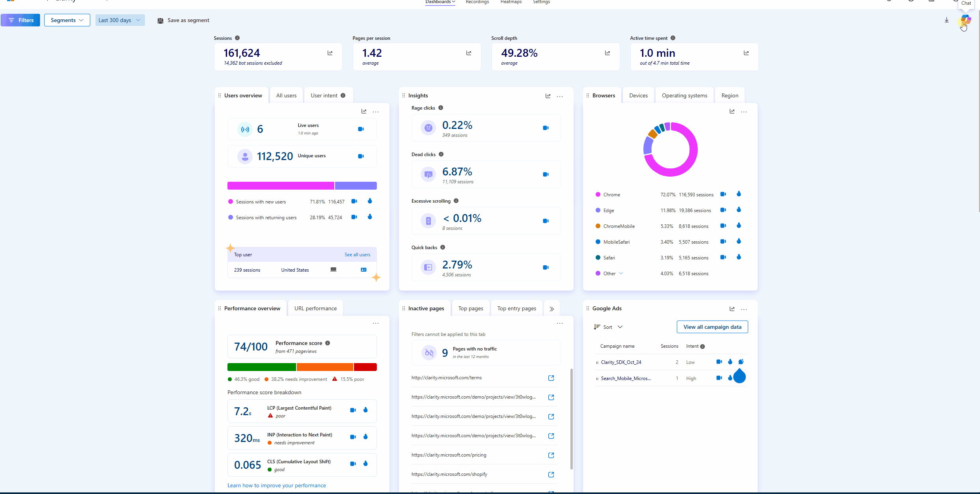980x494 pixels.
Task: View recordings for Chrome sessions
Action: [x=723, y=194]
